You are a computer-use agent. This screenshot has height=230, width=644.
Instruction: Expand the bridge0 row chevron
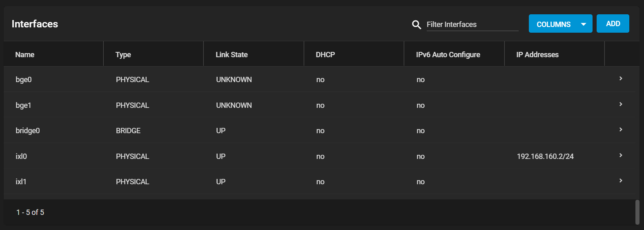click(x=621, y=130)
